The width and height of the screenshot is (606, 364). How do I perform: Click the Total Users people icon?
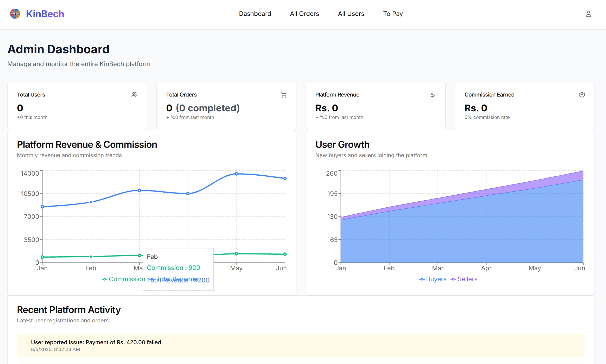(134, 95)
